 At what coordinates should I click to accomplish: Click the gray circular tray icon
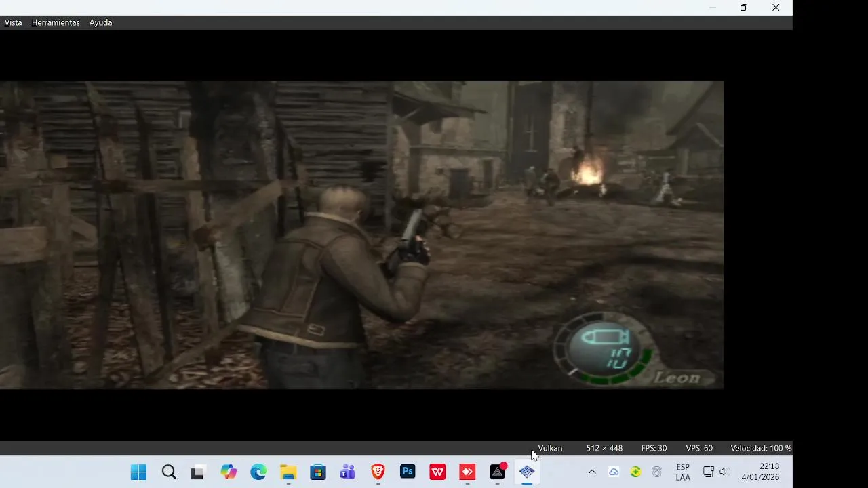(656, 472)
